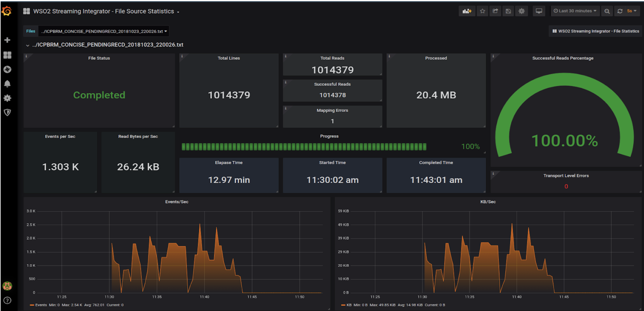Open the Files variable dropdown
This screenshot has height=311, width=644.
tap(104, 31)
